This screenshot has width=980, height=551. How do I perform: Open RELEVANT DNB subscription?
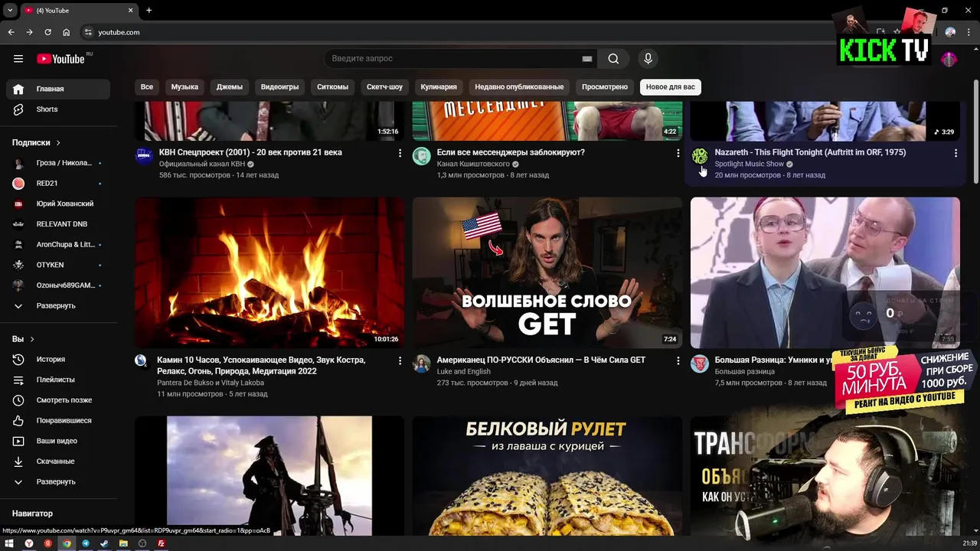(58, 224)
